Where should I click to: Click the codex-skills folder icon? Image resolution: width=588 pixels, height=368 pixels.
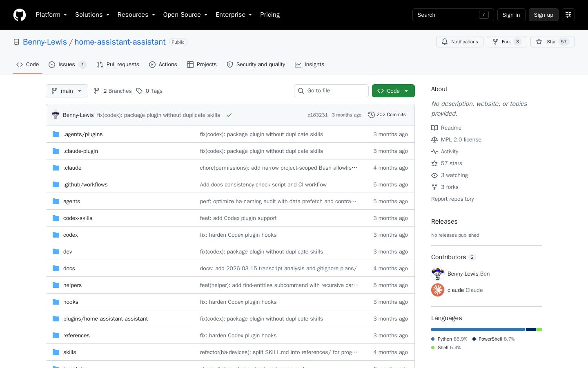tap(56, 218)
